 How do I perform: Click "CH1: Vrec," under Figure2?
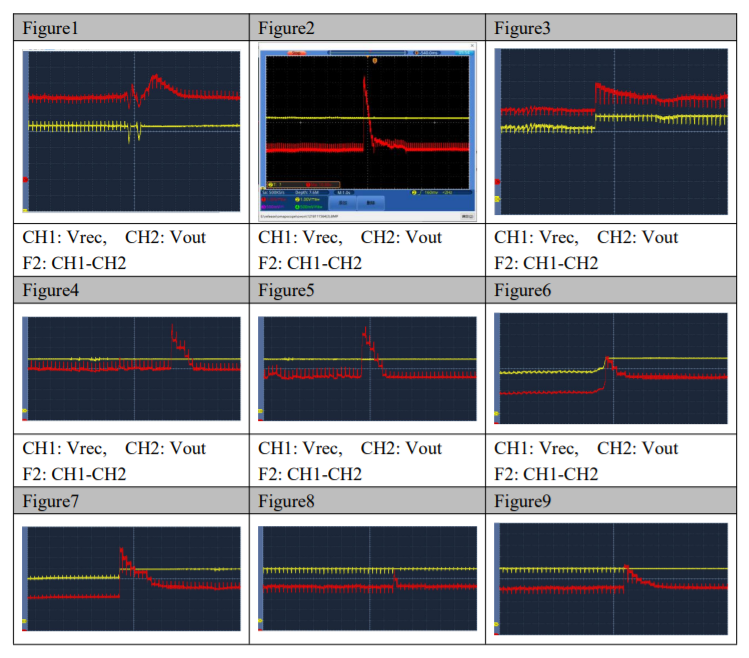(x=300, y=237)
